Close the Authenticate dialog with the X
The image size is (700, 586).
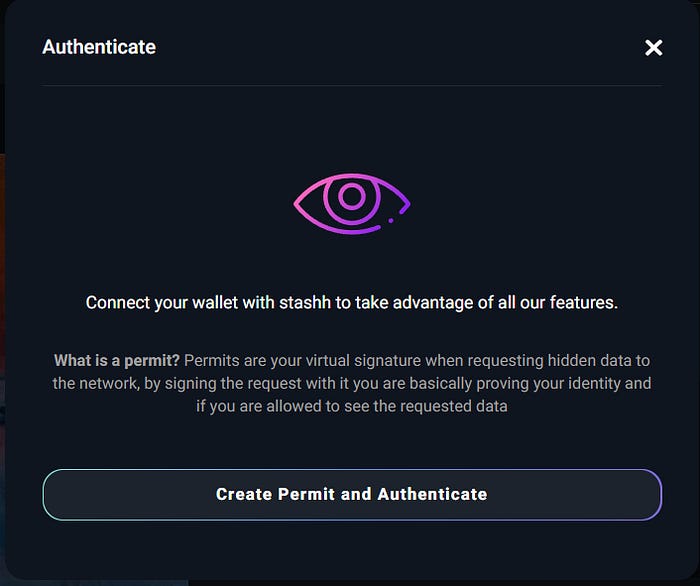click(654, 47)
